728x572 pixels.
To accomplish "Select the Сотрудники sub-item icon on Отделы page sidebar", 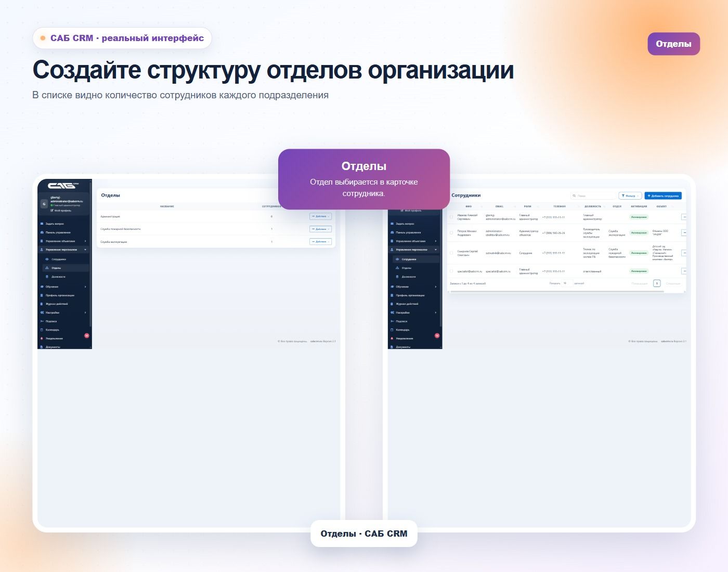I will [47, 259].
